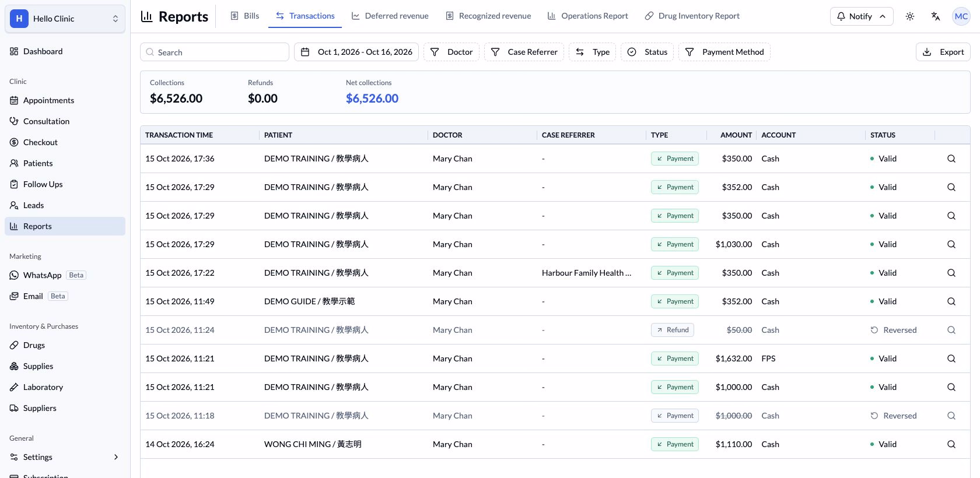
Task: Open the Doctor filter
Action: point(452,52)
